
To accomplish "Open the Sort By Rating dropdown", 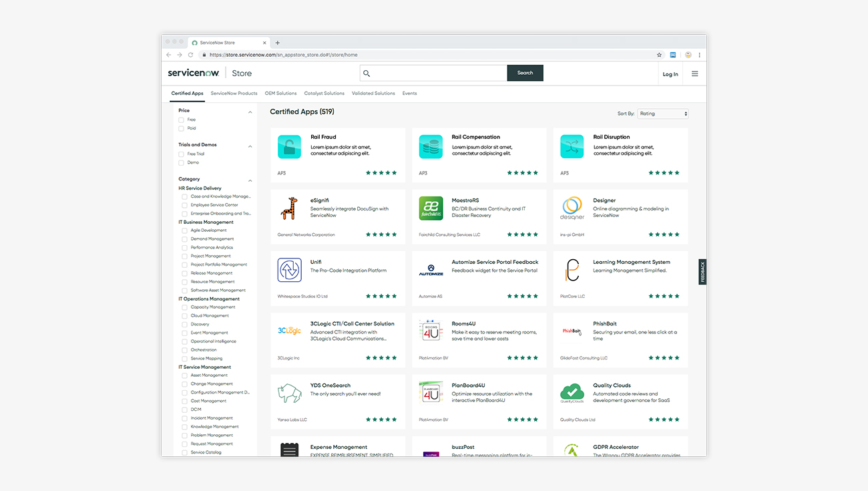I will click(662, 114).
